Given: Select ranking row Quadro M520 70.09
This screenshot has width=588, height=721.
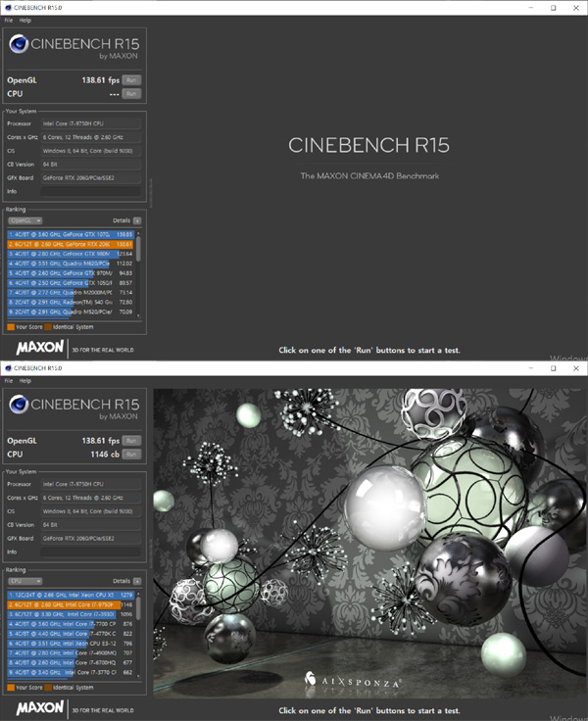Looking at the screenshot, I should [71, 312].
